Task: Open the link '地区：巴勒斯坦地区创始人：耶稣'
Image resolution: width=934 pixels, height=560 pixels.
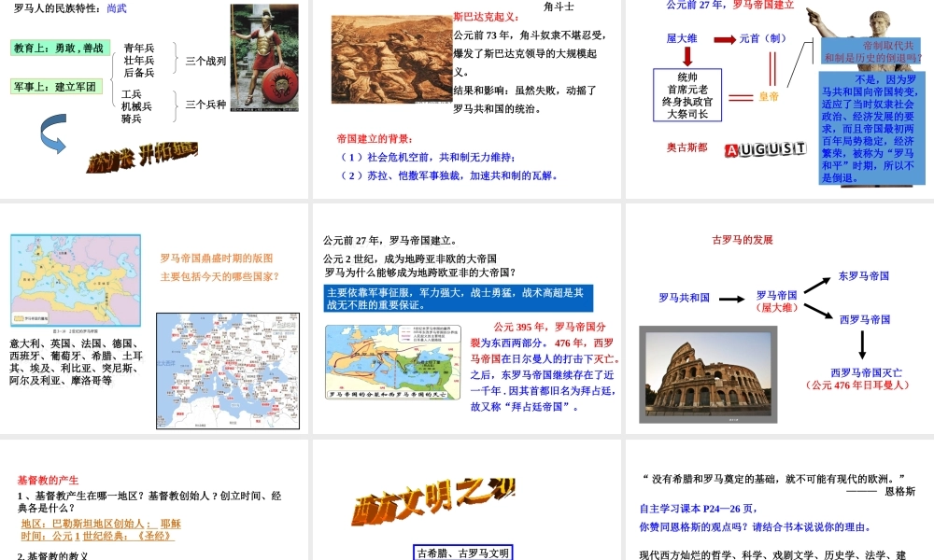Action: [101, 524]
